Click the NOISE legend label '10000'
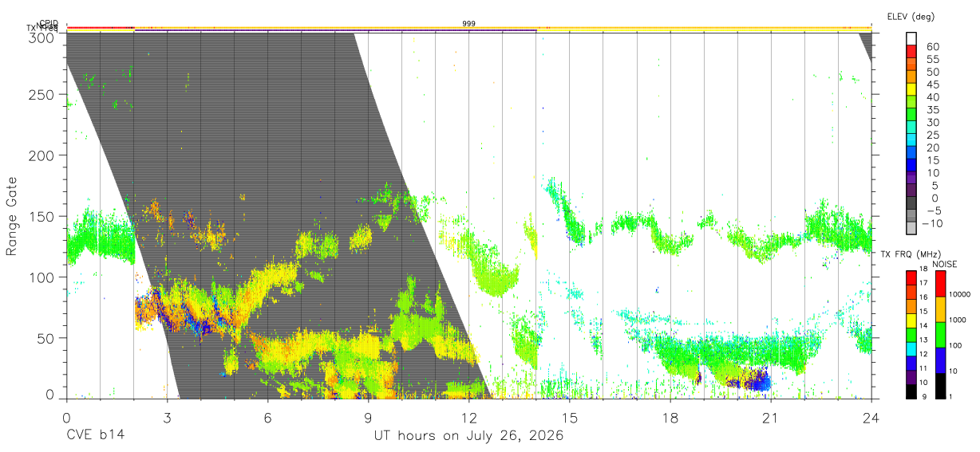This screenshot has height=452, width=980. [959, 294]
